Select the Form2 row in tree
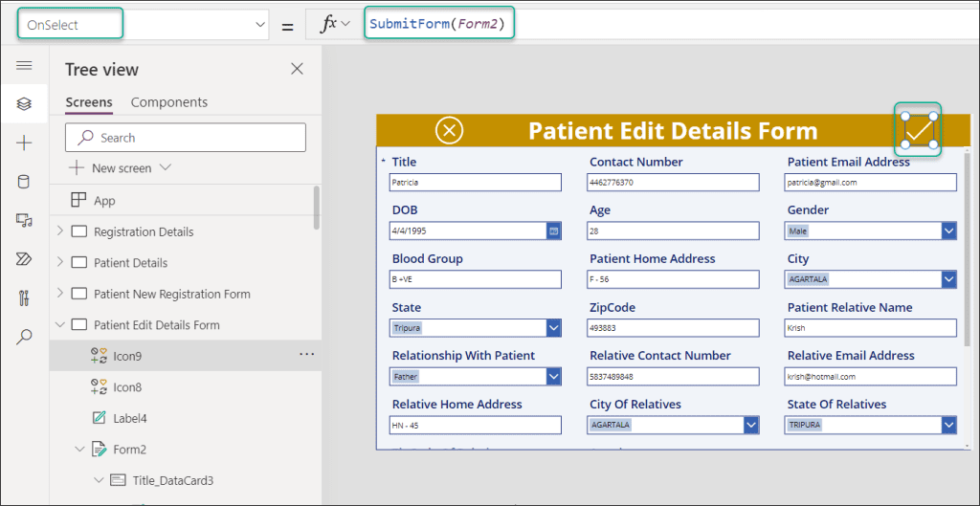Screen dimensions: 980x506 click(185, 450)
